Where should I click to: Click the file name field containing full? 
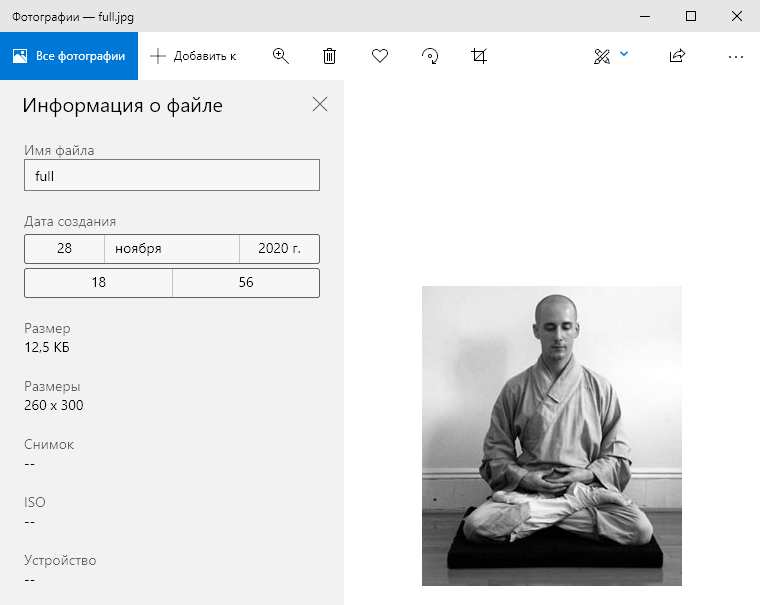[172, 175]
